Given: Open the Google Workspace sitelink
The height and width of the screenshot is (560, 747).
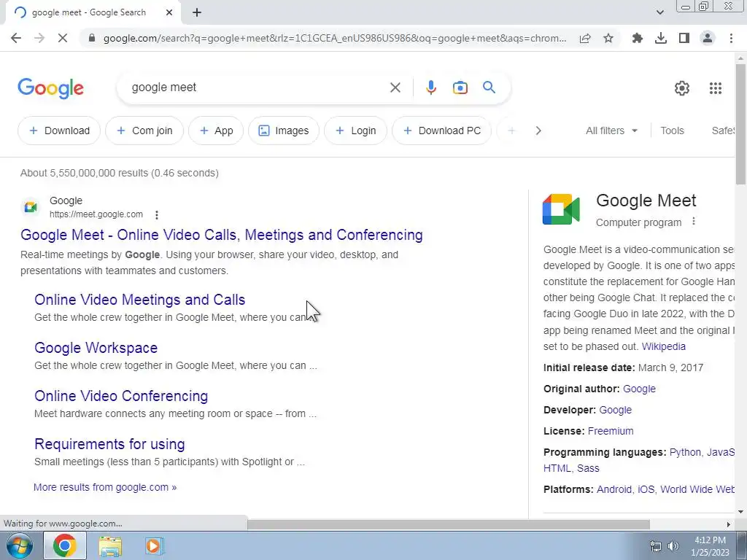Looking at the screenshot, I should pos(96,348).
